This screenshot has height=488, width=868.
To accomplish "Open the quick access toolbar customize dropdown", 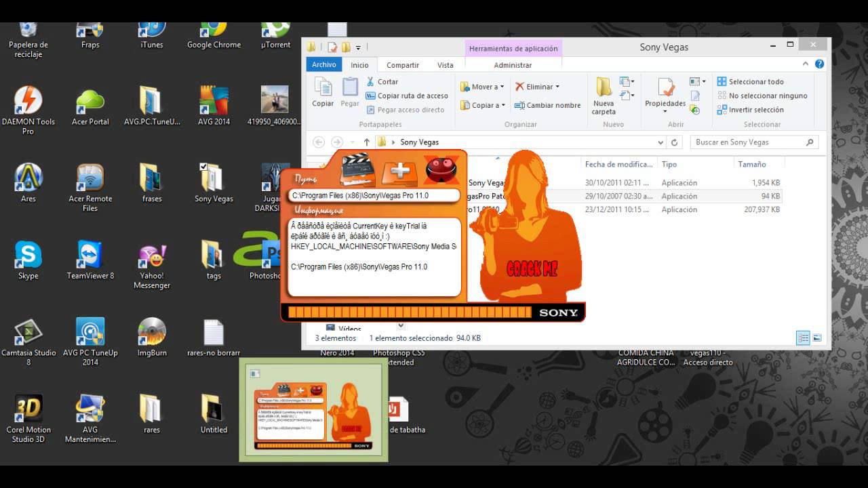I will (x=358, y=47).
